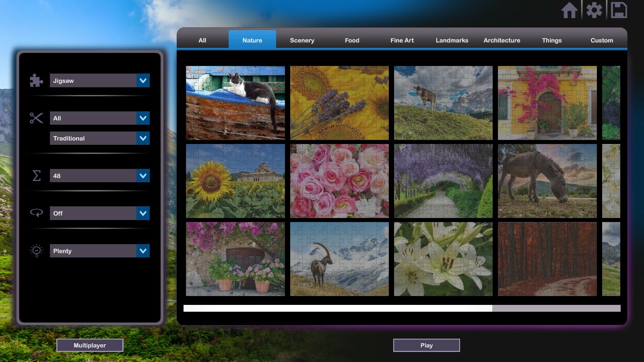Click the scissors cut-style icon
Screen dimensions: 644x362
(x=36, y=118)
